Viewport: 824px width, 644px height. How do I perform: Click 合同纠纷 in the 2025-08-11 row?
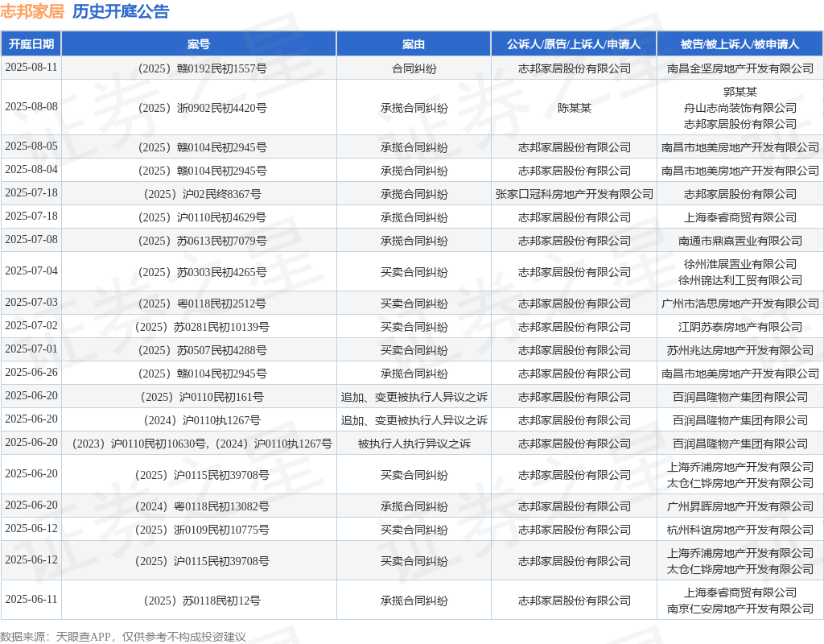(414, 68)
